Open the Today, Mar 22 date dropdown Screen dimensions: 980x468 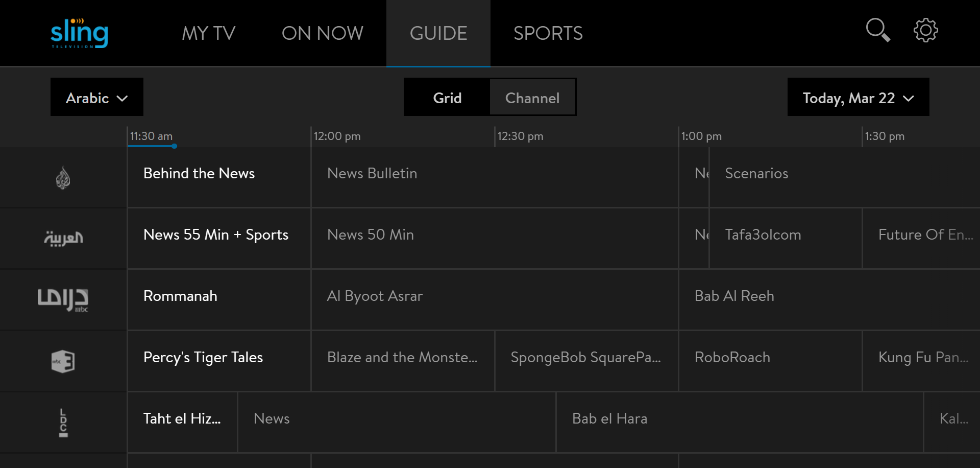tap(858, 97)
